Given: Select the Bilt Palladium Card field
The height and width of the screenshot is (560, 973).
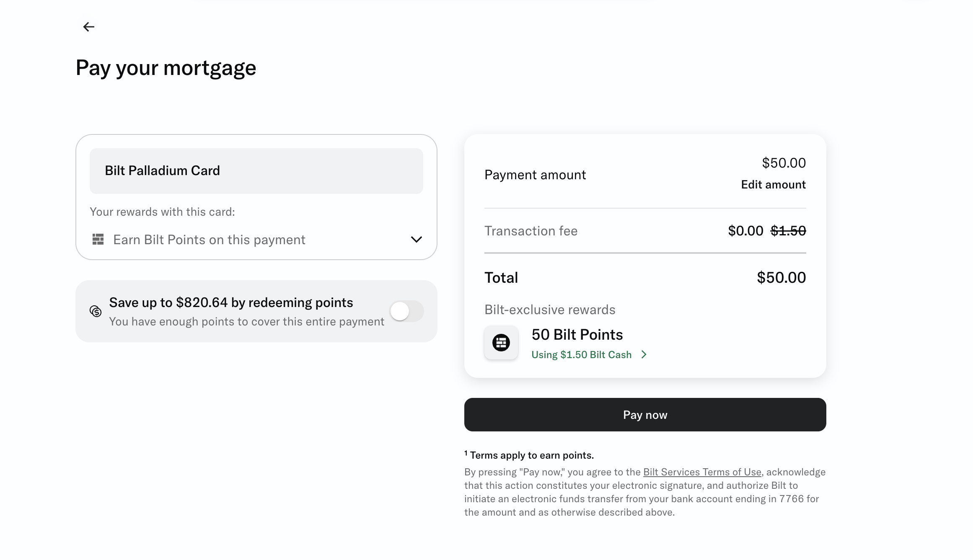Looking at the screenshot, I should click(256, 171).
